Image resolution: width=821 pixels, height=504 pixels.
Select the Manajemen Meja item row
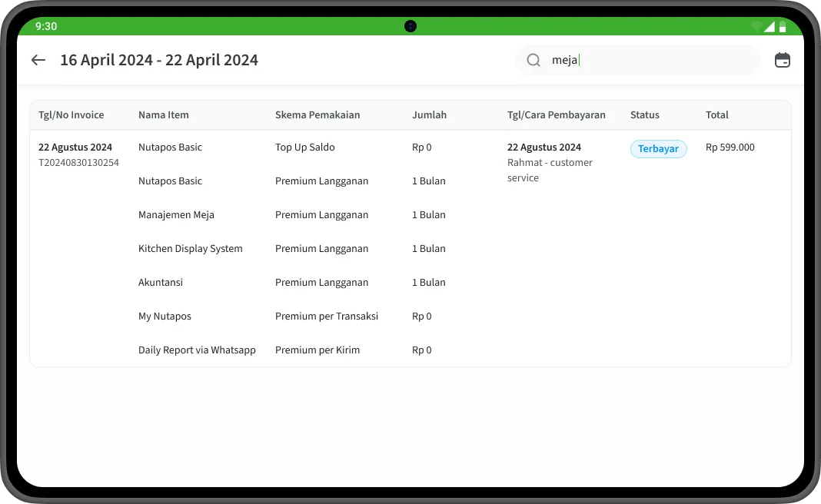pyautogui.click(x=176, y=215)
